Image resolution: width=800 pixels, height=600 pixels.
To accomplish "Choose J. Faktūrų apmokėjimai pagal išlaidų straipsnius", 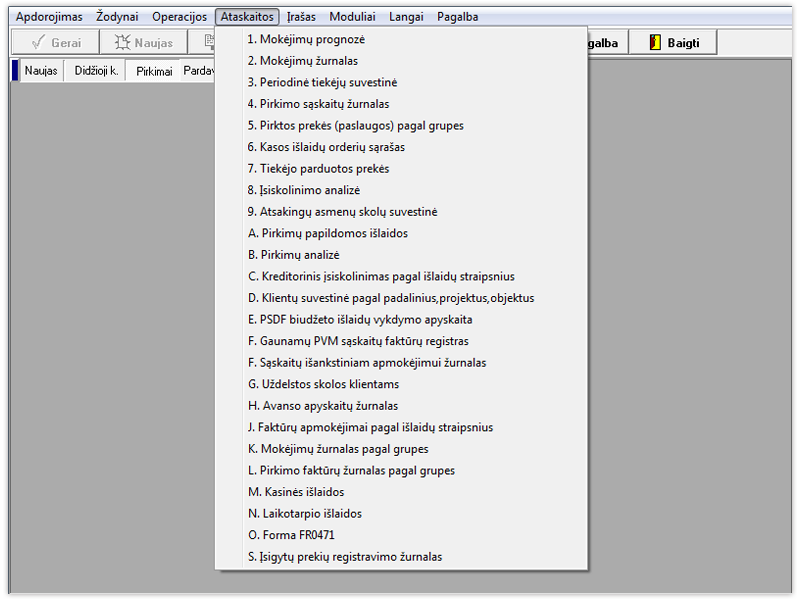I will click(x=401, y=427).
